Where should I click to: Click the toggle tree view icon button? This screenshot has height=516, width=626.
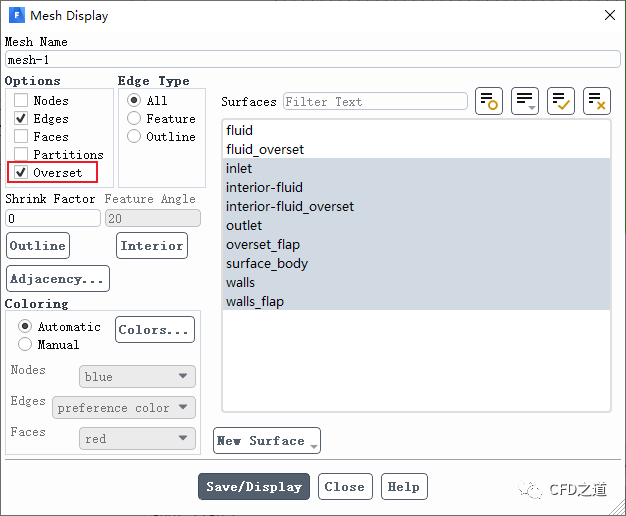489,101
